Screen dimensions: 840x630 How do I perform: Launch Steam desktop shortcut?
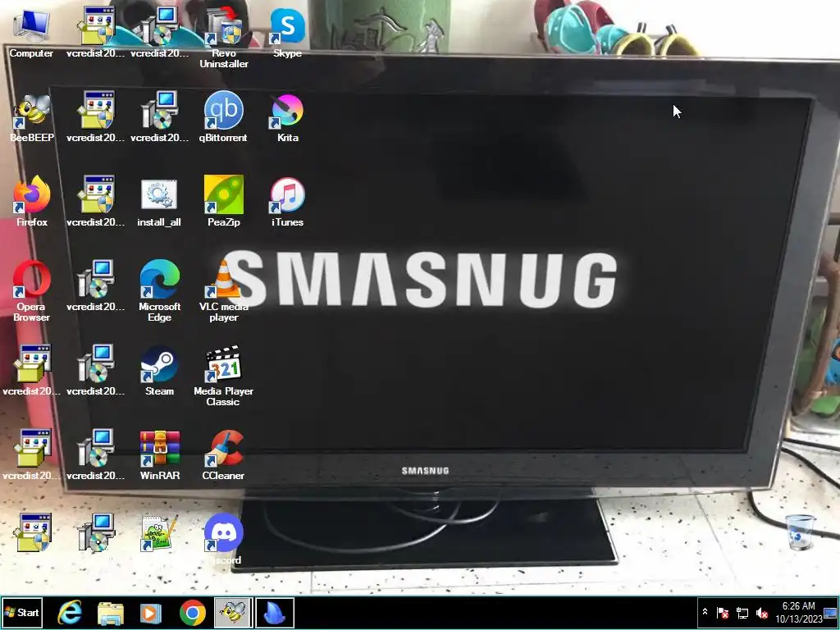coord(159,372)
